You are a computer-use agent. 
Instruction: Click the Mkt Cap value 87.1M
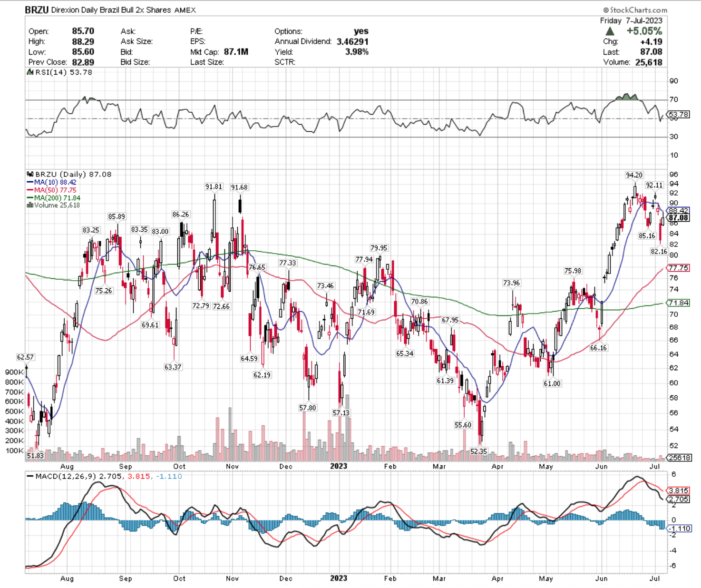(236, 52)
